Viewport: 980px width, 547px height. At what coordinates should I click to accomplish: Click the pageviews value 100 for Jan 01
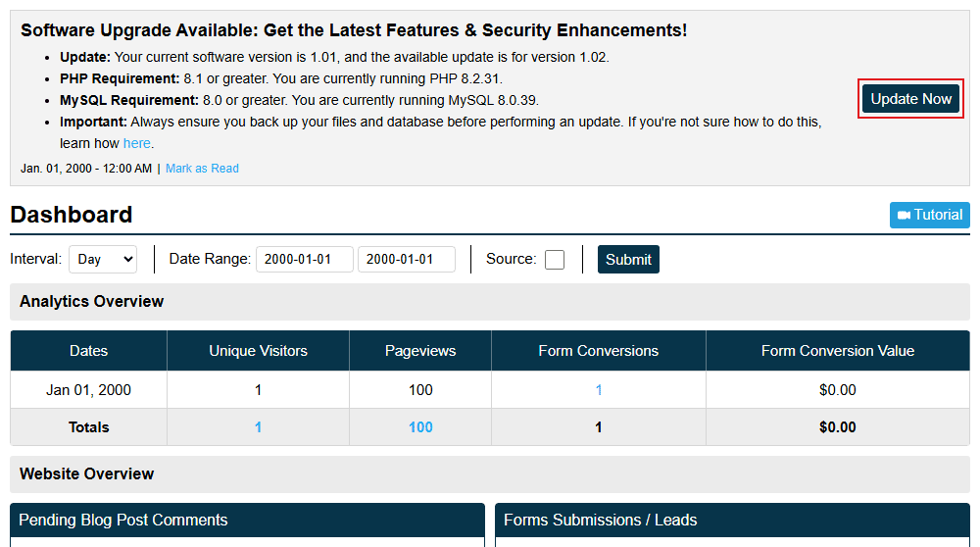click(420, 390)
